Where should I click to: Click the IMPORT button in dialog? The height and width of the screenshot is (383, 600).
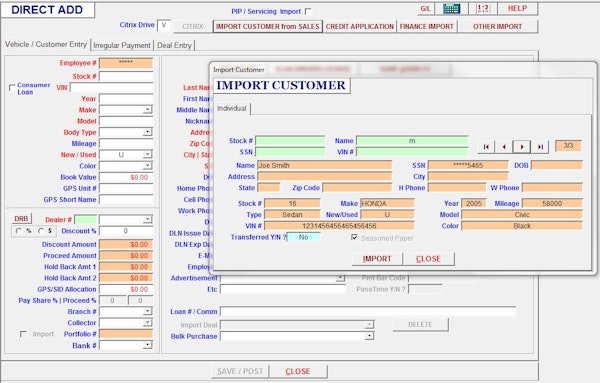click(377, 259)
